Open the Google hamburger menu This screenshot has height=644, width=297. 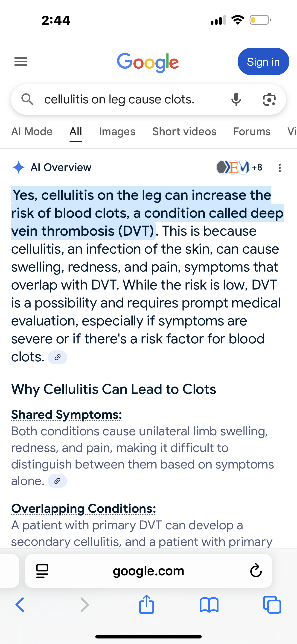coord(21,61)
